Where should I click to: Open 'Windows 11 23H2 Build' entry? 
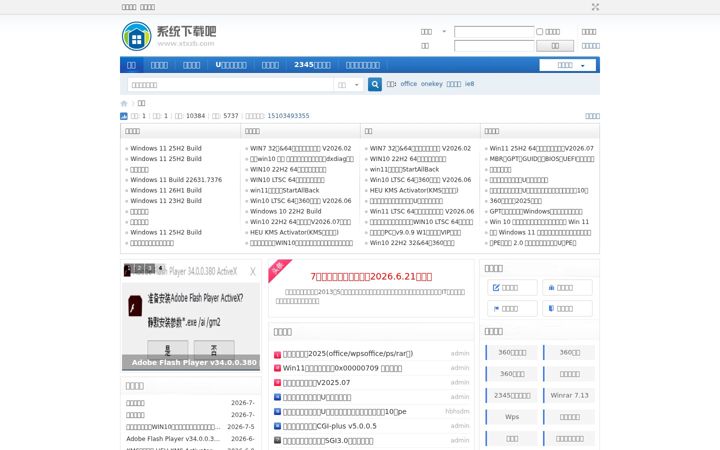[x=166, y=201]
